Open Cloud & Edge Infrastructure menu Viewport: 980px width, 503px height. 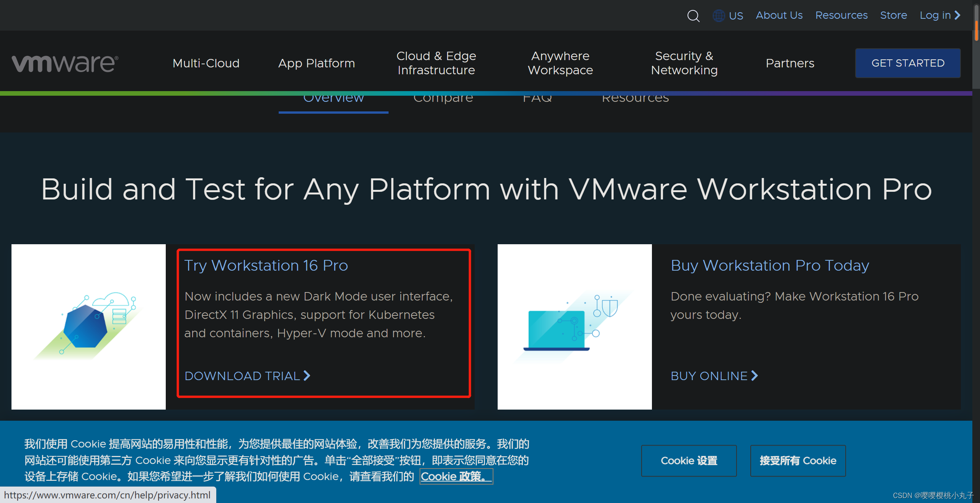coord(436,63)
